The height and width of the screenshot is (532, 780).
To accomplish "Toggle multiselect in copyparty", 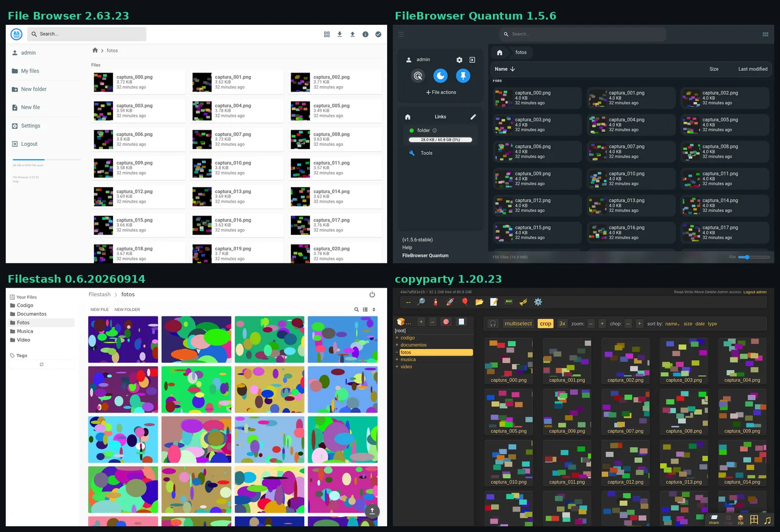I will (518, 324).
